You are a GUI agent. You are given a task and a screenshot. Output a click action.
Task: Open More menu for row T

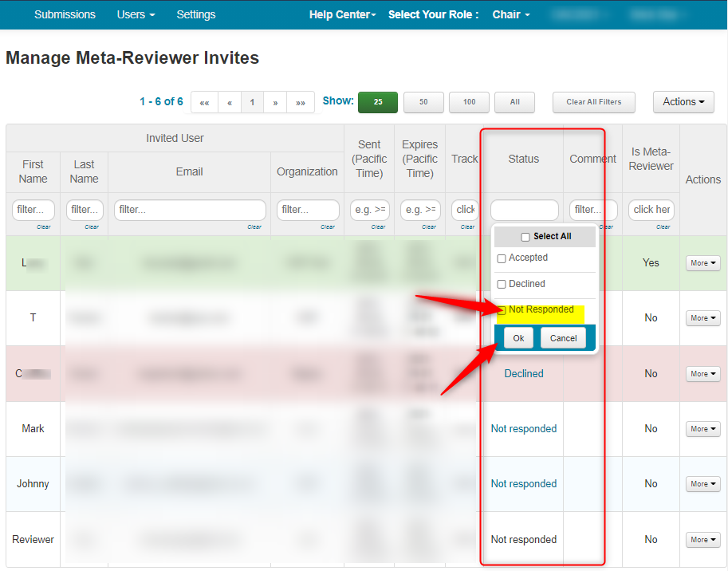click(703, 318)
